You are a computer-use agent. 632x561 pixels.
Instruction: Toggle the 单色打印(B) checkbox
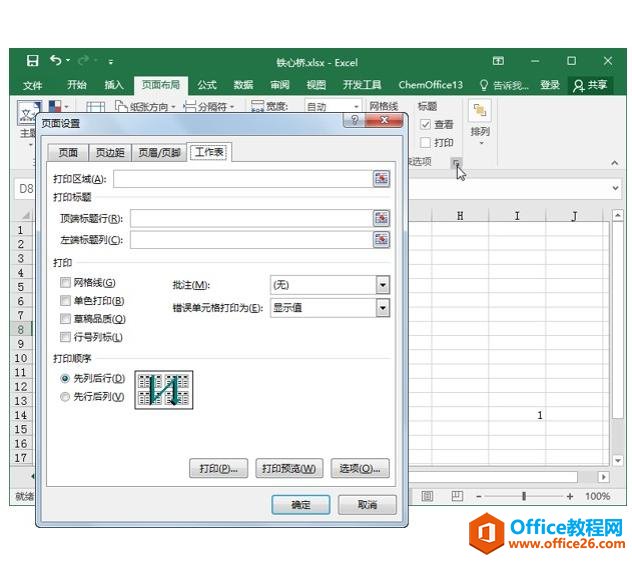point(65,300)
